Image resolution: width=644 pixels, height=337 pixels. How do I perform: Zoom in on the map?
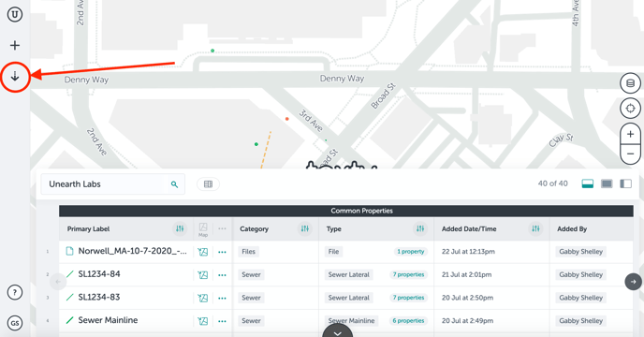coord(630,134)
